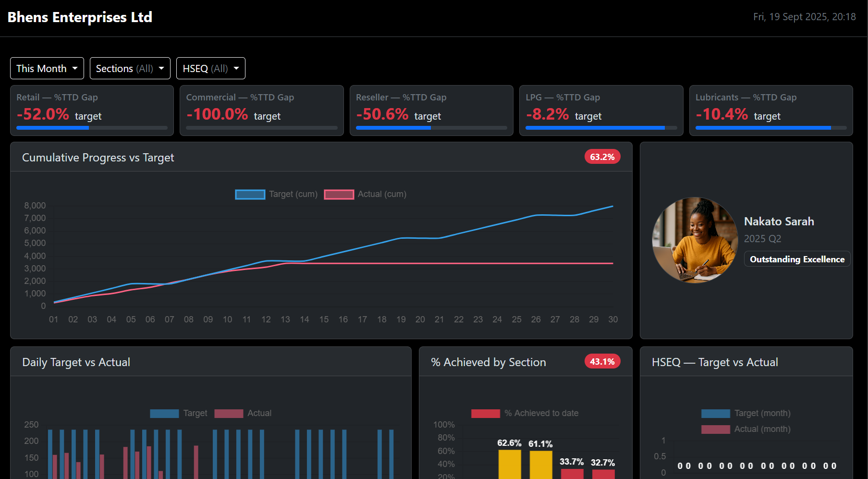Open the This Month period dropdown
868x479 pixels.
[x=47, y=68]
